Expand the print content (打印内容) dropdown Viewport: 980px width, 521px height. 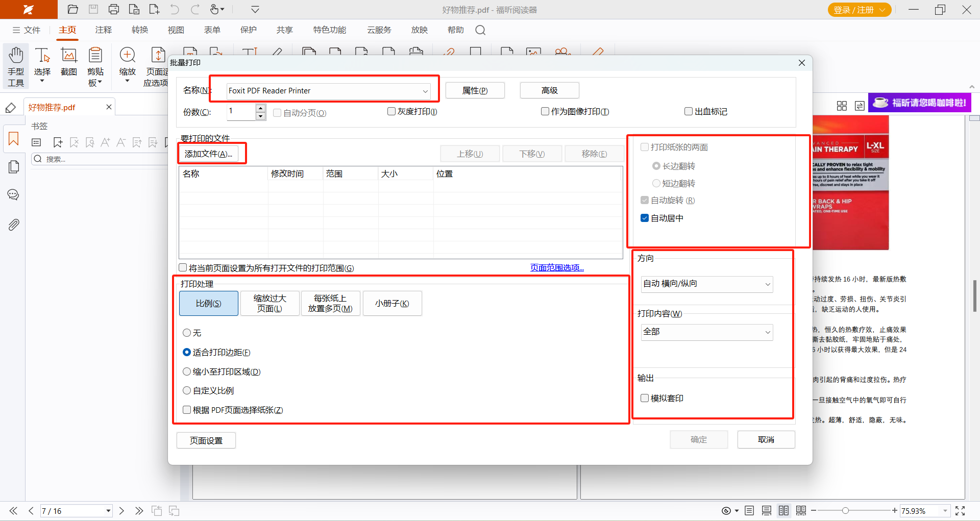[x=707, y=332]
